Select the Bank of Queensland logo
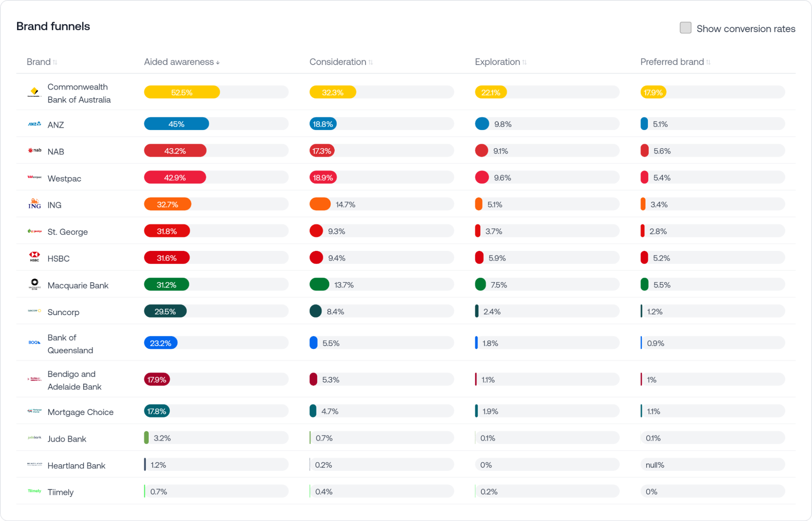The image size is (812, 521). coord(34,342)
